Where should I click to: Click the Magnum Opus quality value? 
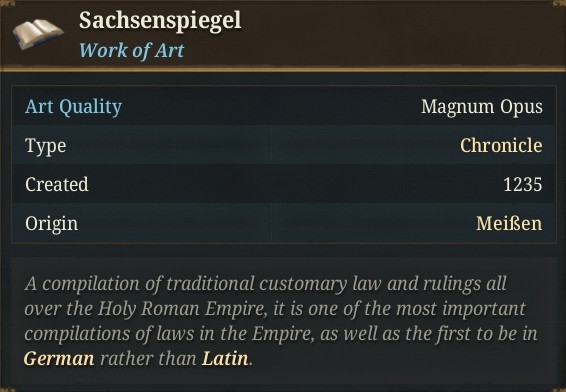tap(482, 107)
